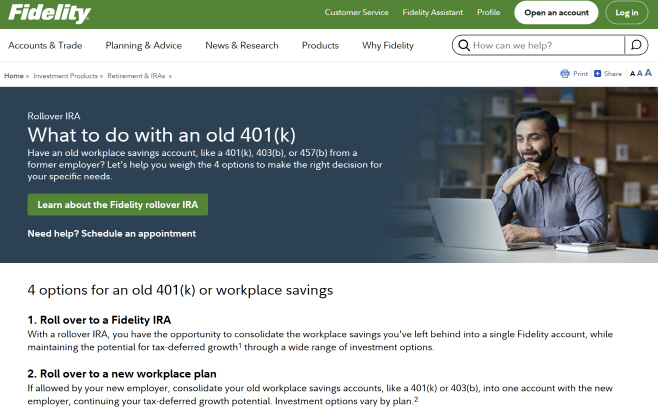Click Learn about the Fidelity rollover IRA
This screenshot has height=409, width=658.
[x=117, y=204]
